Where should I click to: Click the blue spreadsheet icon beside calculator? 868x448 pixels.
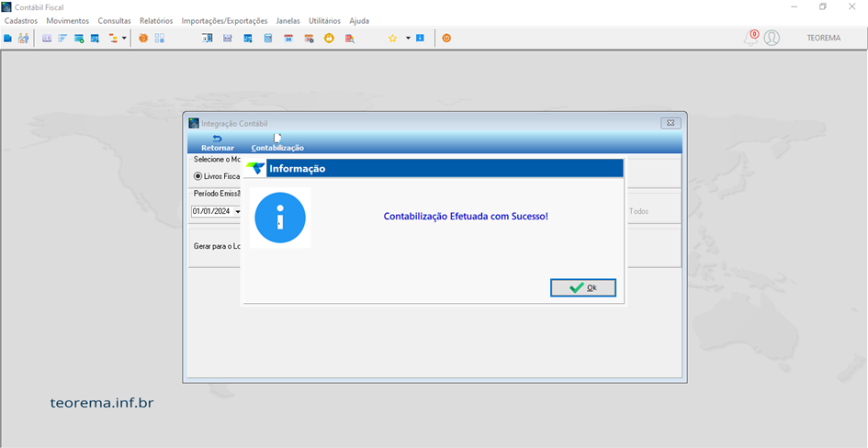[x=248, y=39]
